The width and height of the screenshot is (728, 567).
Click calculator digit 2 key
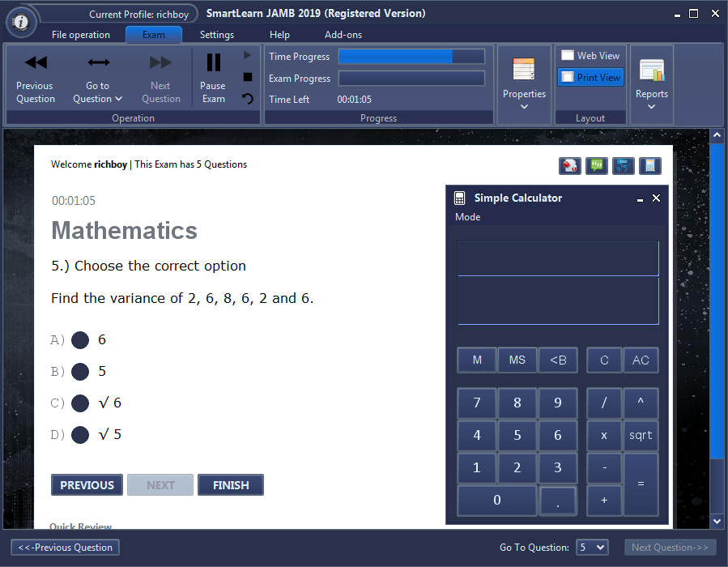click(x=517, y=467)
